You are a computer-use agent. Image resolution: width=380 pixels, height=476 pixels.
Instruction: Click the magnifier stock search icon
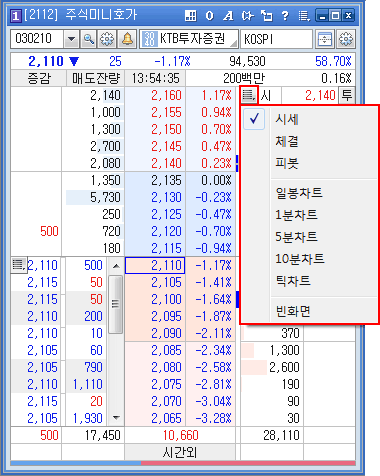[88, 39]
